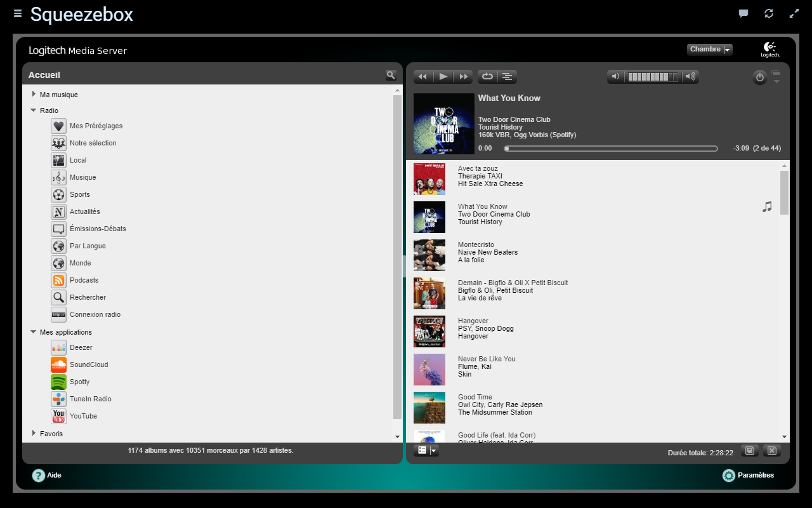This screenshot has height=508, width=812.
Task: Launch the Spotty app icon
Action: tap(59, 382)
